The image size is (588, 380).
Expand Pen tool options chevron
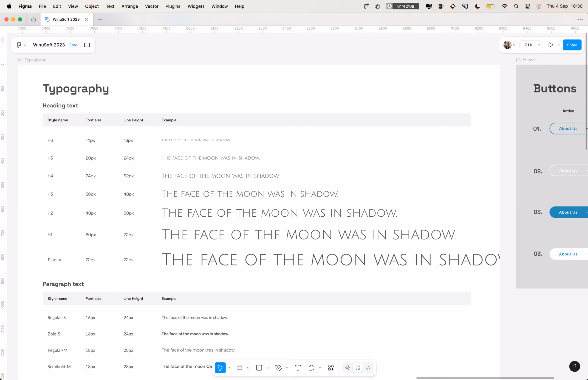(x=287, y=368)
